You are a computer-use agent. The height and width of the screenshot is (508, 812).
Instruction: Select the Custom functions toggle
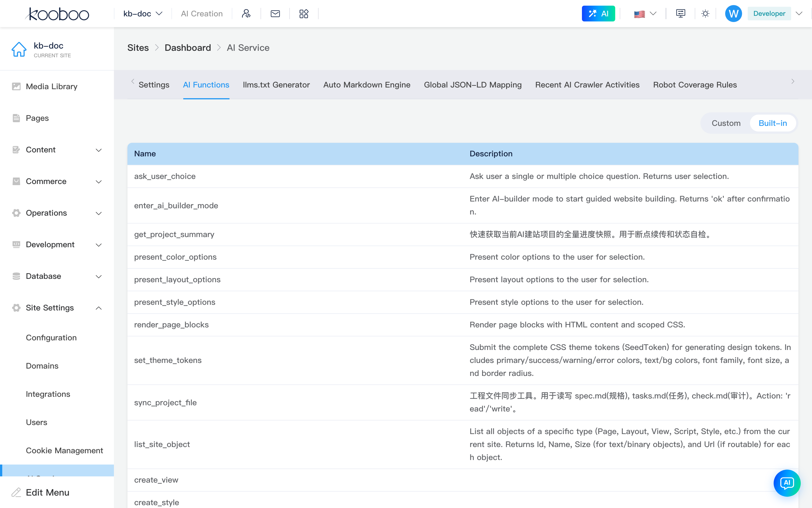[726, 123]
